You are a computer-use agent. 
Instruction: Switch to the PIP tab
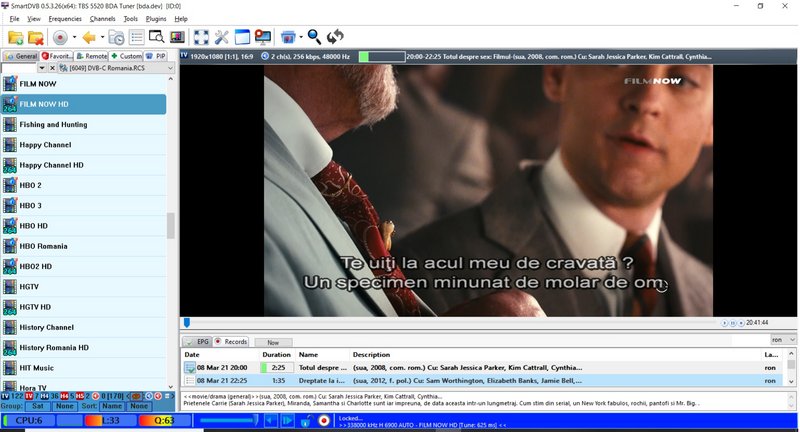(156, 56)
